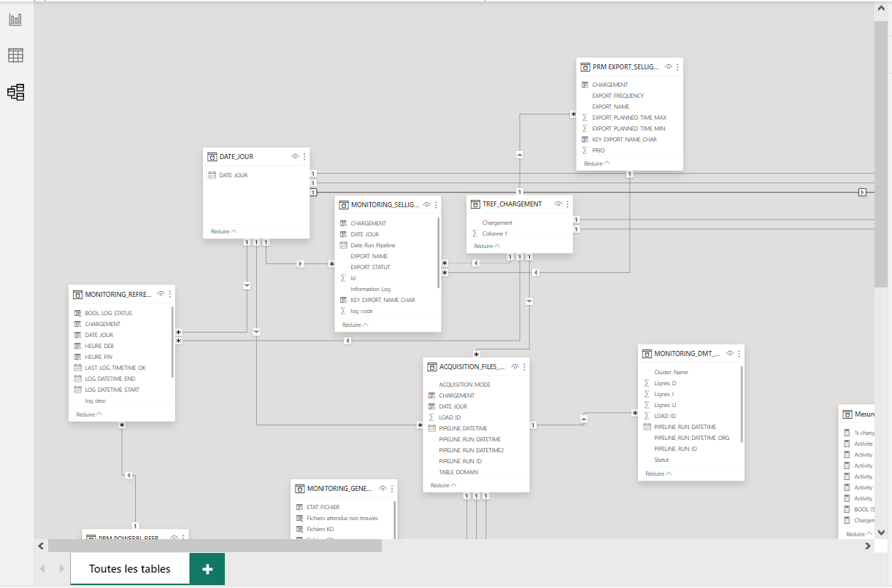Open more options for MONITORING_DMT table
This screenshot has width=892, height=588.
(x=739, y=354)
